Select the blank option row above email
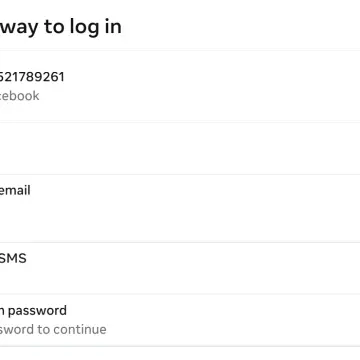This screenshot has height=360, width=360. [x=180, y=148]
